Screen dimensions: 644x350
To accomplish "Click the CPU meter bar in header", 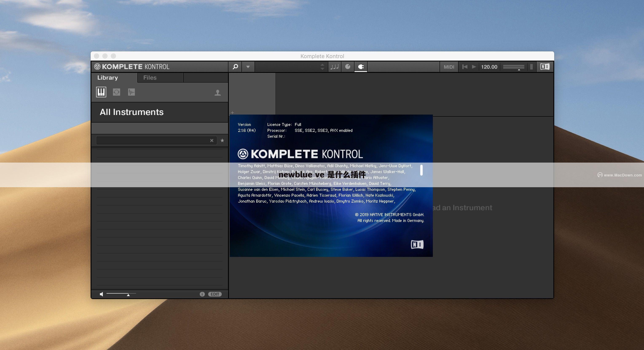I will pos(531,67).
